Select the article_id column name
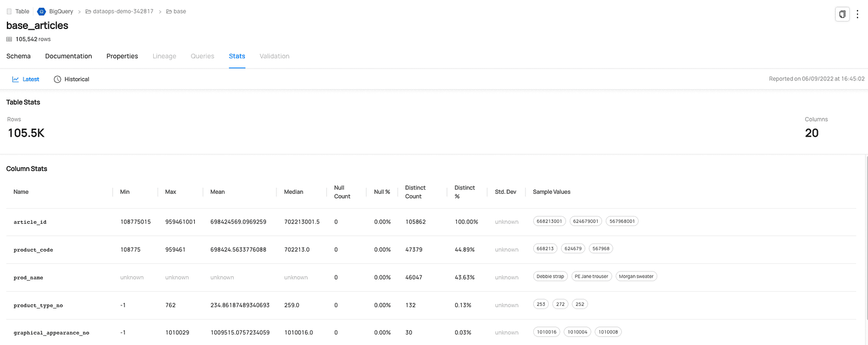868x345 pixels. click(x=30, y=222)
